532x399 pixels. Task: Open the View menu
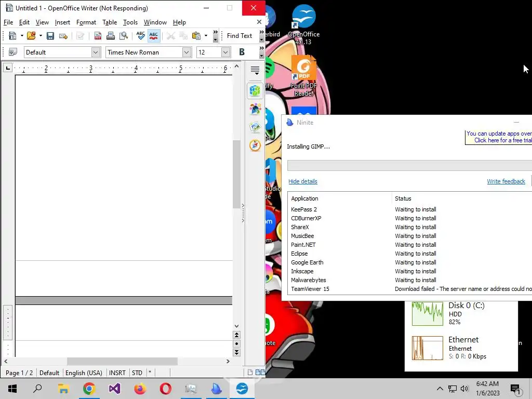(42, 22)
